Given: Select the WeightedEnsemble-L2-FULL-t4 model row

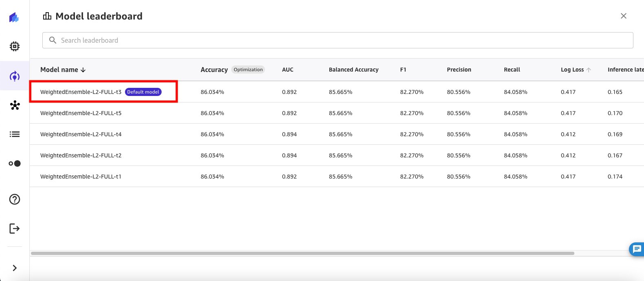Looking at the screenshot, I should (x=337, y=134).
